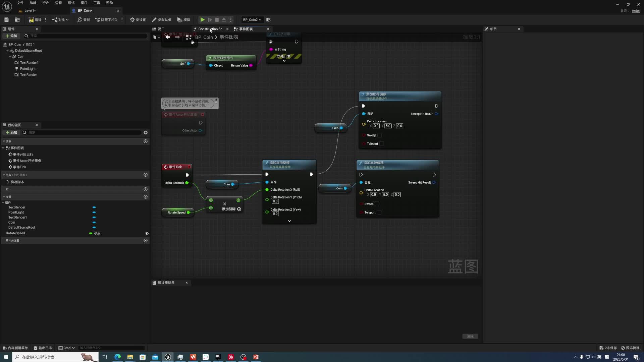644x362 pixels.
Task: Click the My Blueprint search field
Action: coord(82,132)
